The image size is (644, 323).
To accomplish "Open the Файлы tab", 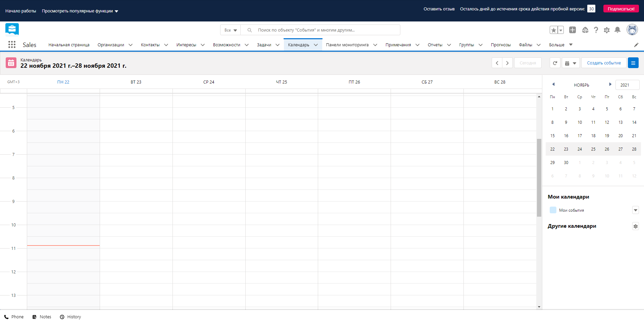I will coord(526,45).
